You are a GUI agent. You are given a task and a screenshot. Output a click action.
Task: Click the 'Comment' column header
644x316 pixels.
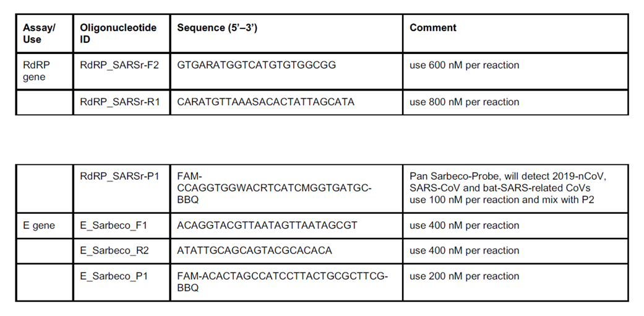tap(433, 28)
